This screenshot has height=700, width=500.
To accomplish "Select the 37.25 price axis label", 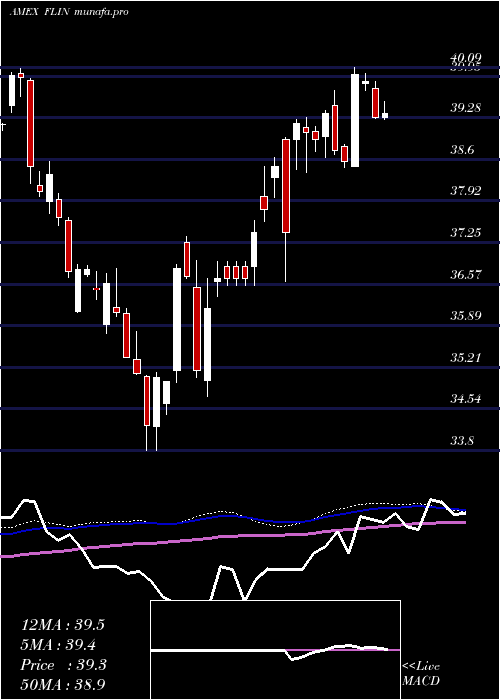I will 466,233.
